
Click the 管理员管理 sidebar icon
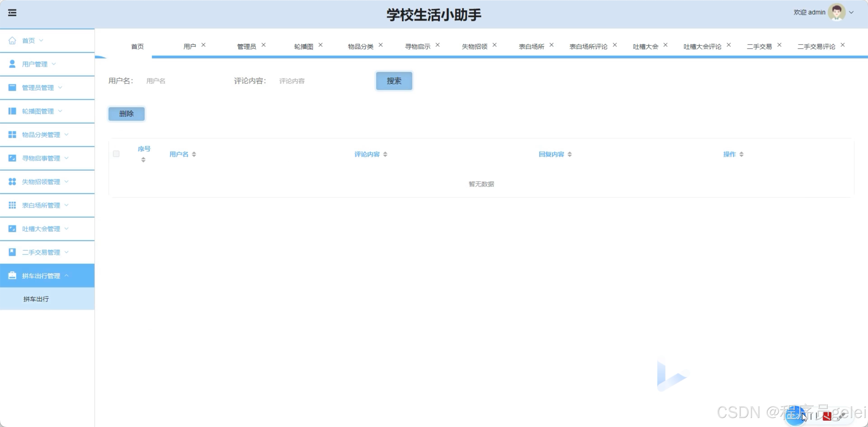click(x=12, y=87)
